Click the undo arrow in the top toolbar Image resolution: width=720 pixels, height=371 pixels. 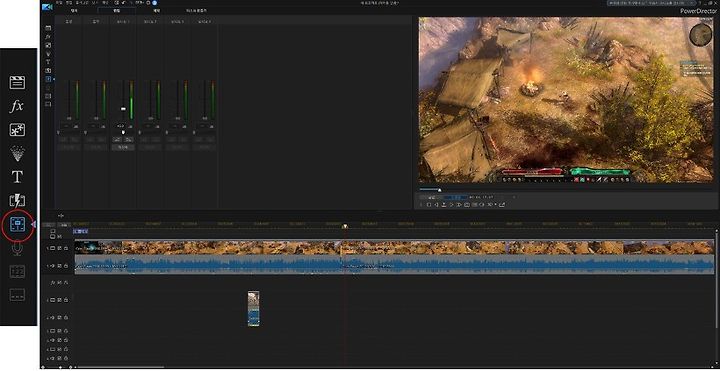click(124, 3)
